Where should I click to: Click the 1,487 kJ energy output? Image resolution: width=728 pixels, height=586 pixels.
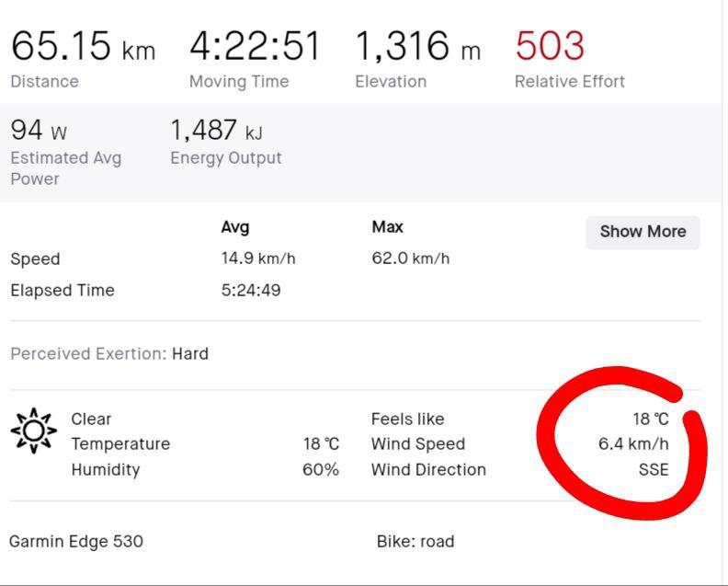217,130
